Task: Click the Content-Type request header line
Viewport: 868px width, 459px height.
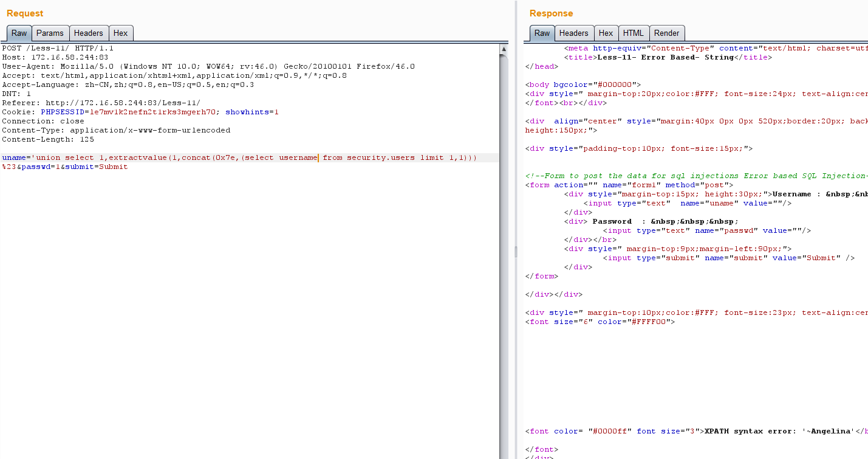Action: click(116, 130)
